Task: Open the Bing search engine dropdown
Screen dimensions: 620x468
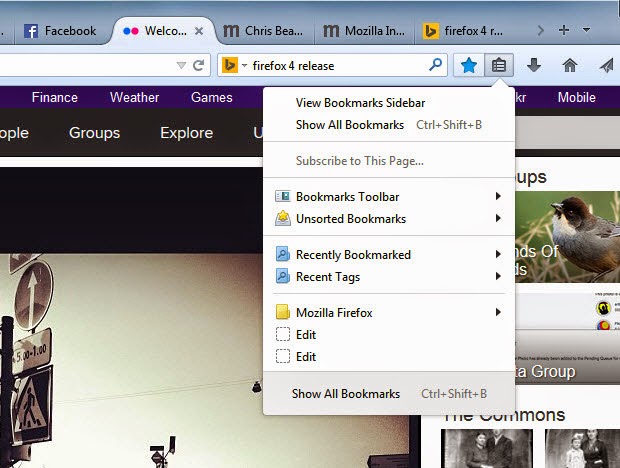Action: click(235, 65)
